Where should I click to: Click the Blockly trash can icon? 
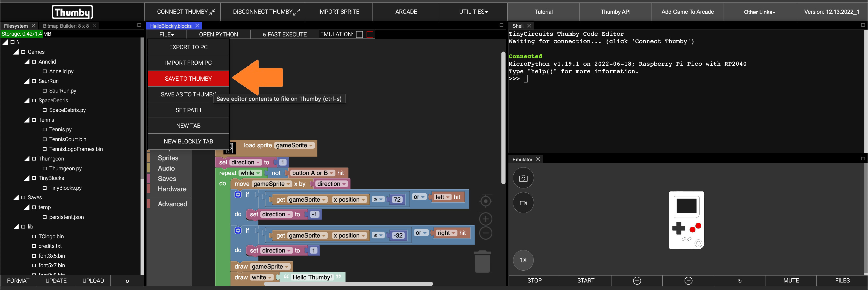tap(482, 262)
